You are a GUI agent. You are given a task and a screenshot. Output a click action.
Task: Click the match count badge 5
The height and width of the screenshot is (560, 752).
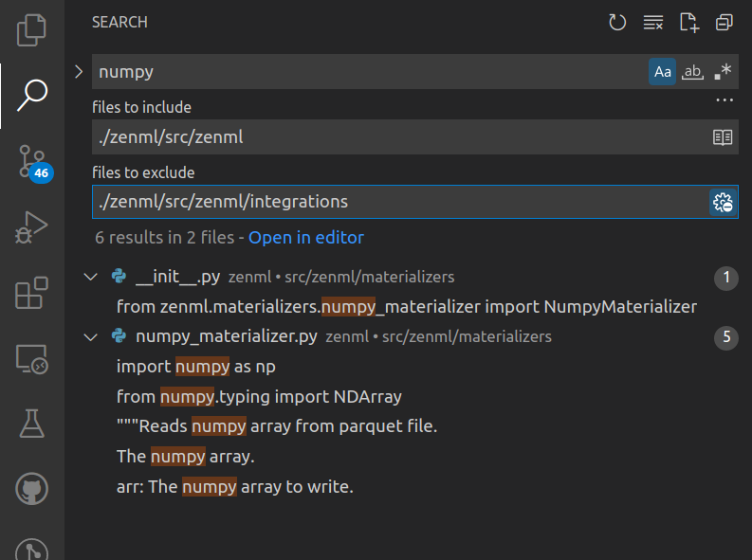click(x=726, y=337)
